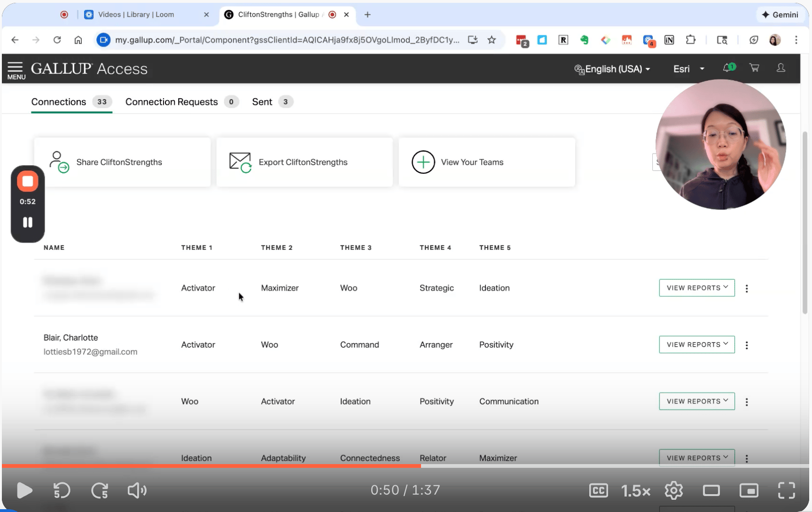Image resolution: width=812 pixels, height=512 pixels.
Task: Open the Sent tab
Action: [x=262, y=102]
